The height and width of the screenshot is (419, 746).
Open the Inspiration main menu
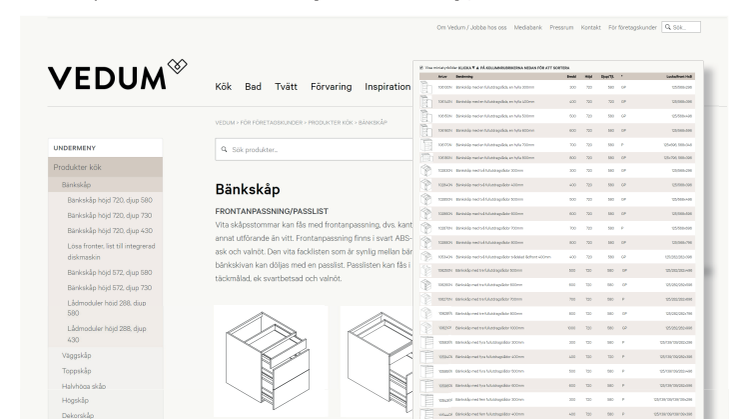coord(387,87)
